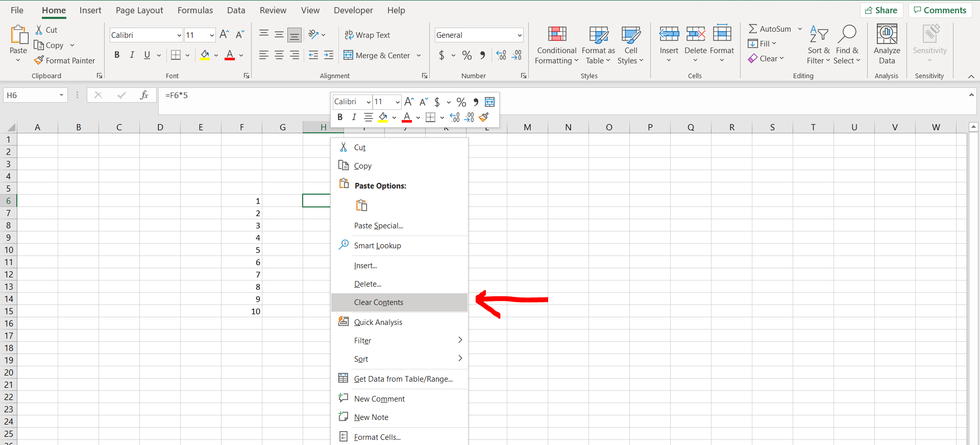Decrease font size in ribbon Font group

[239, 35]
